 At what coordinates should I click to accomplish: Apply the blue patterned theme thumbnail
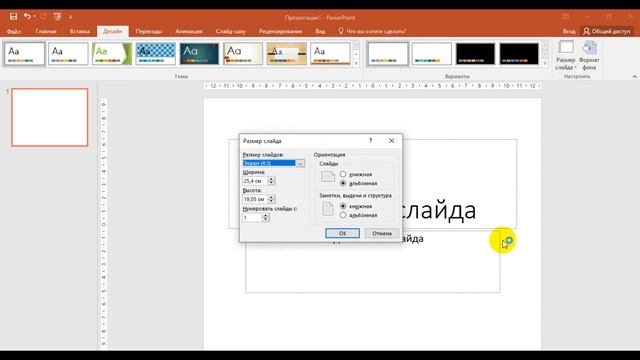(x=156, y=53)
